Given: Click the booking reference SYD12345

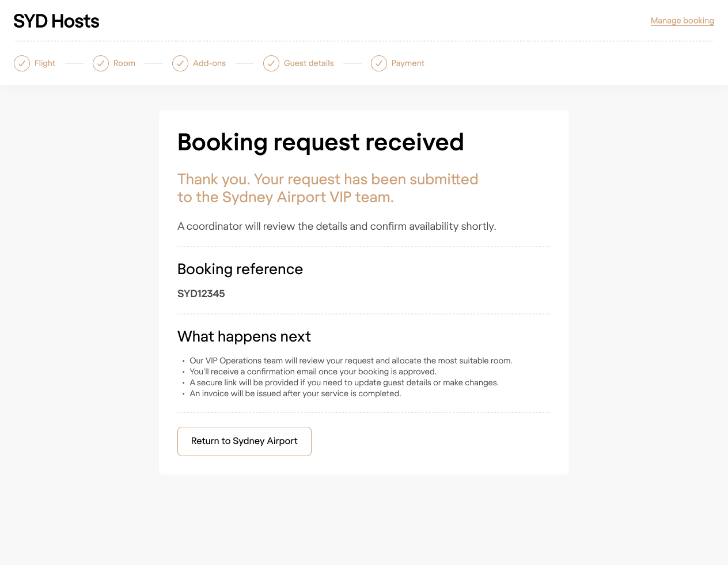Looking at the screenshot, I should (x=201, y=294).
